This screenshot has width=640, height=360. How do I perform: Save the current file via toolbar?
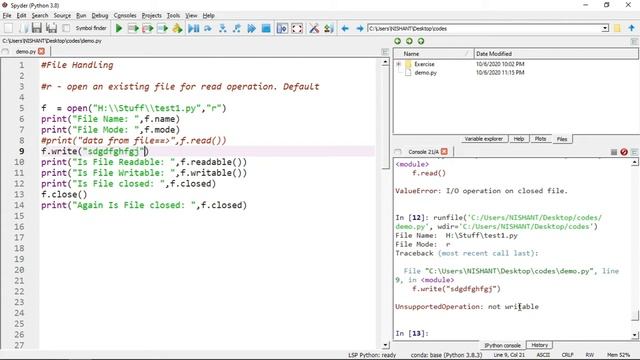(37, 28)
